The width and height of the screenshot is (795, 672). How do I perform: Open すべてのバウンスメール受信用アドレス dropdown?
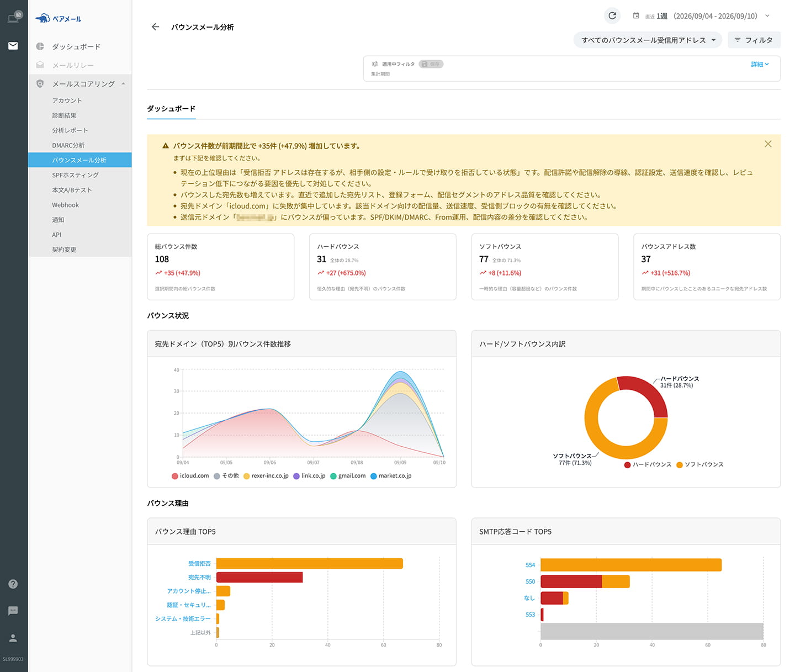[648, 40]
